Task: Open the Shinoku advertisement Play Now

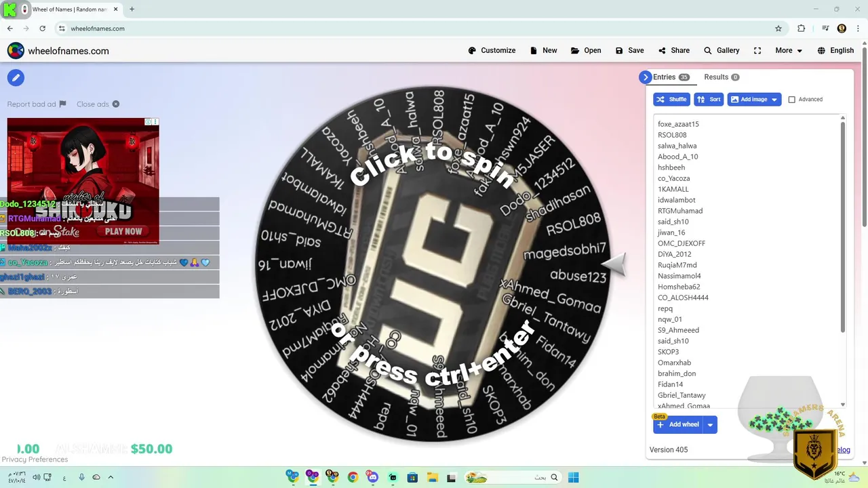Action: [123, 231]
